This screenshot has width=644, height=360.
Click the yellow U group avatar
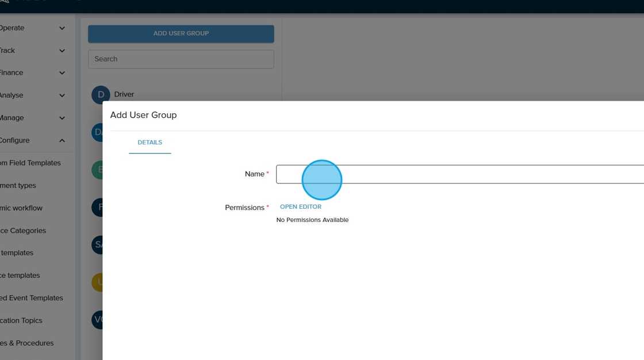coord(97,282)
